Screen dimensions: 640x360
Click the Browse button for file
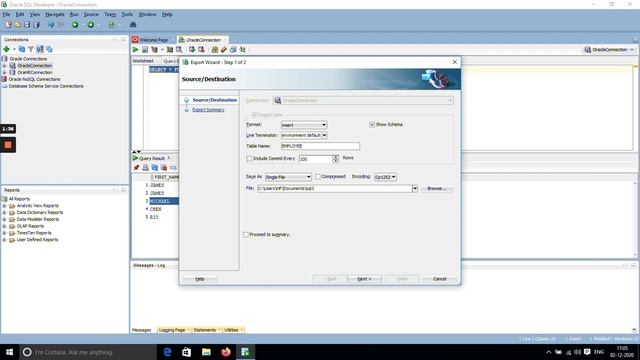point(437,189)
